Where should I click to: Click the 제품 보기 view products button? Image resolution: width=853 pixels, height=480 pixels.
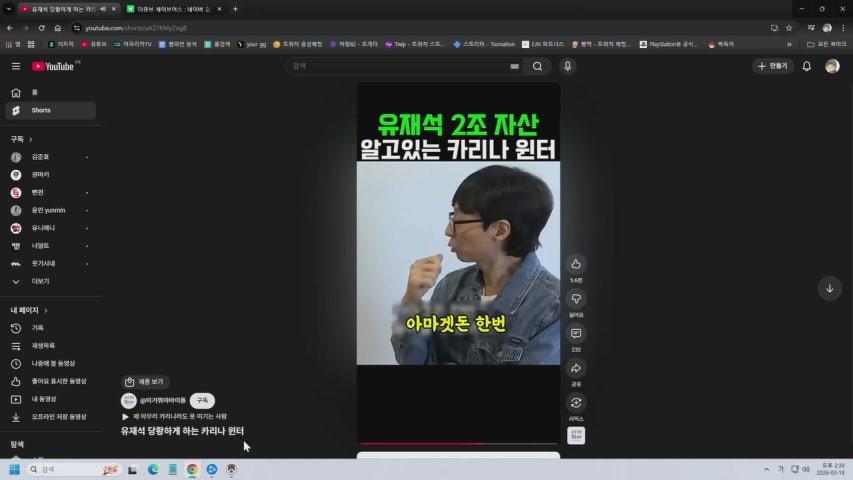pos(144,382)
